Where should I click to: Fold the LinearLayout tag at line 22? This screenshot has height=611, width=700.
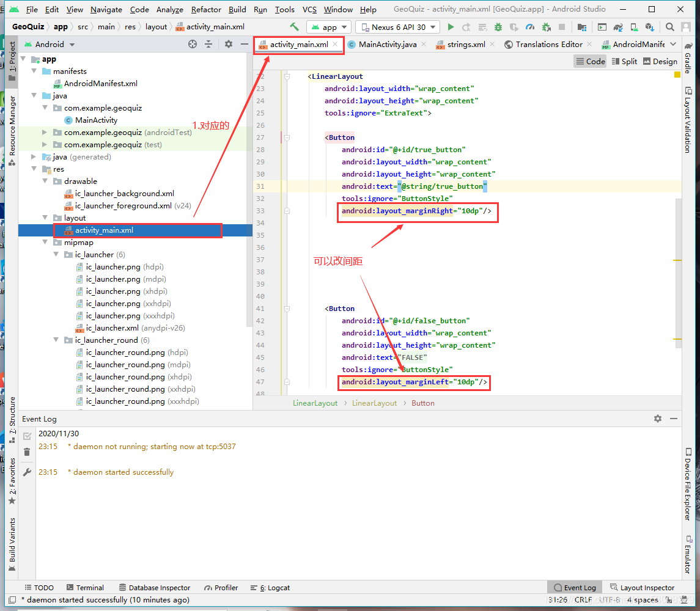tap(287, 76)
